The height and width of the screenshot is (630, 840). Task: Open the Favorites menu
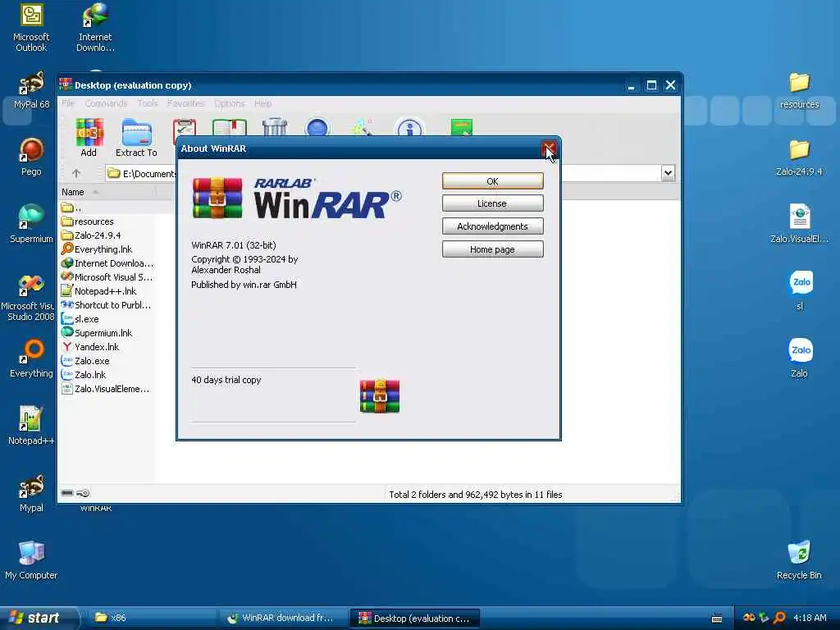(x=185, y=103)
